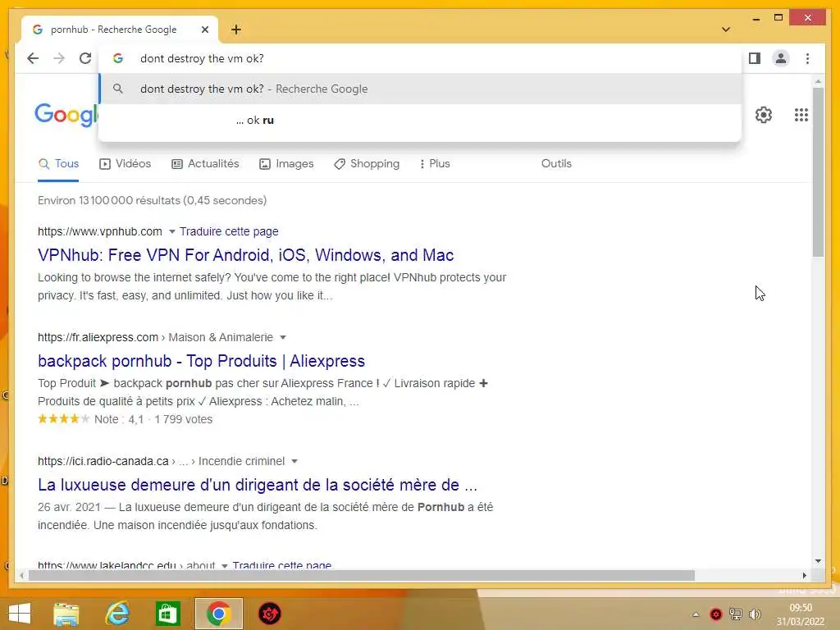Image resolution: width=840 pixels, height=630 pixels.
Task: Open File Explorer from taskbar
Action: click(66, 614)
